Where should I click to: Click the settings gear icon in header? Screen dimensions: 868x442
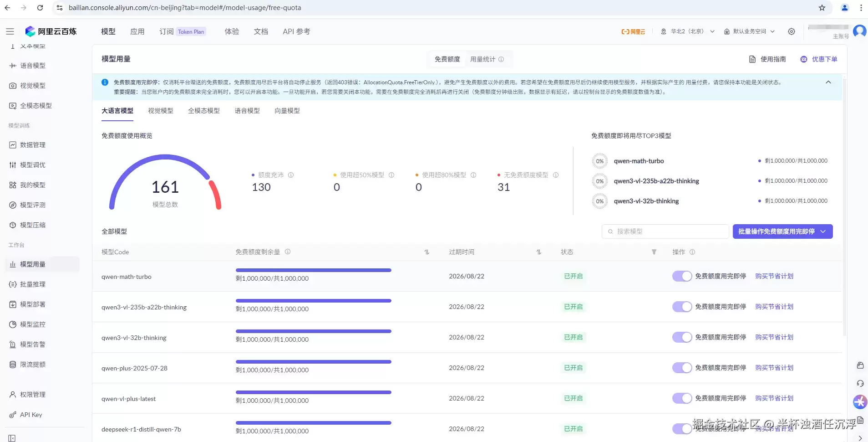(x=792, y=31)
